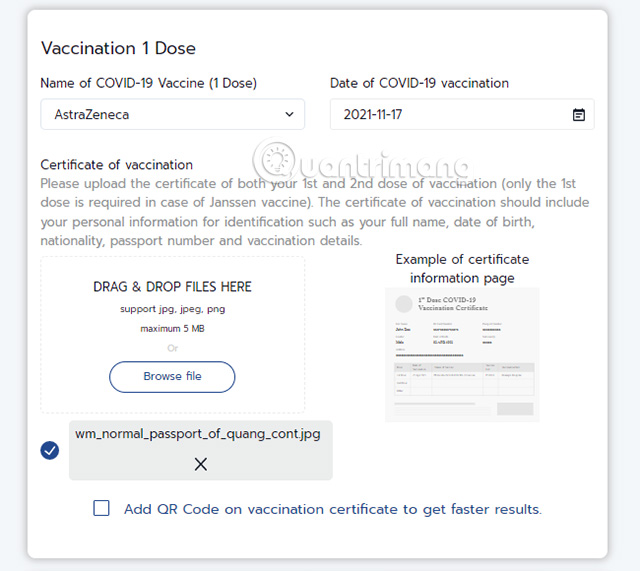Click the 2021-11-17 date field

coord(450,115)
